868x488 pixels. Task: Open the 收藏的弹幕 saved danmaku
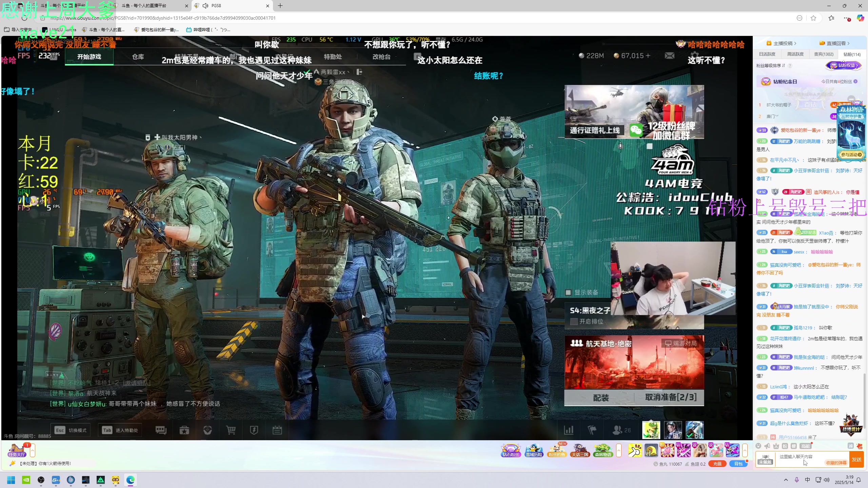[836, 463]
